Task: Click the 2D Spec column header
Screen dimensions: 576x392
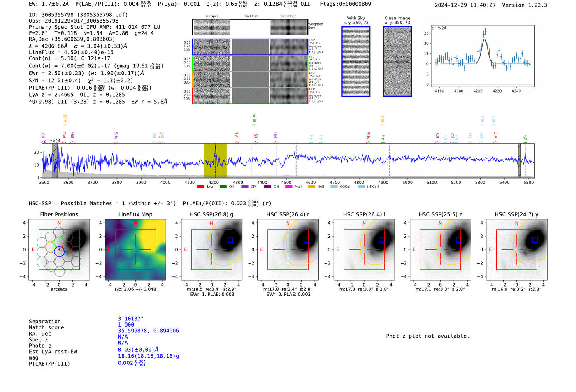Action: pos(212,16)
